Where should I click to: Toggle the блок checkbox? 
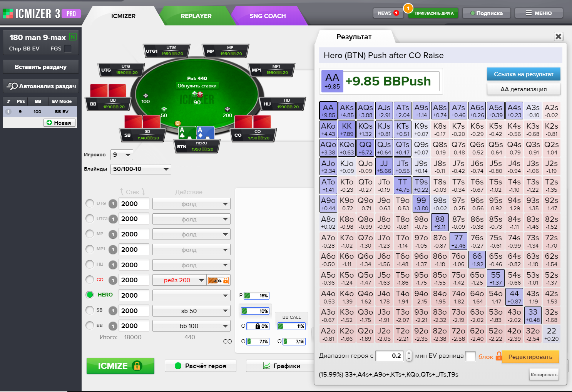[470, 356]
